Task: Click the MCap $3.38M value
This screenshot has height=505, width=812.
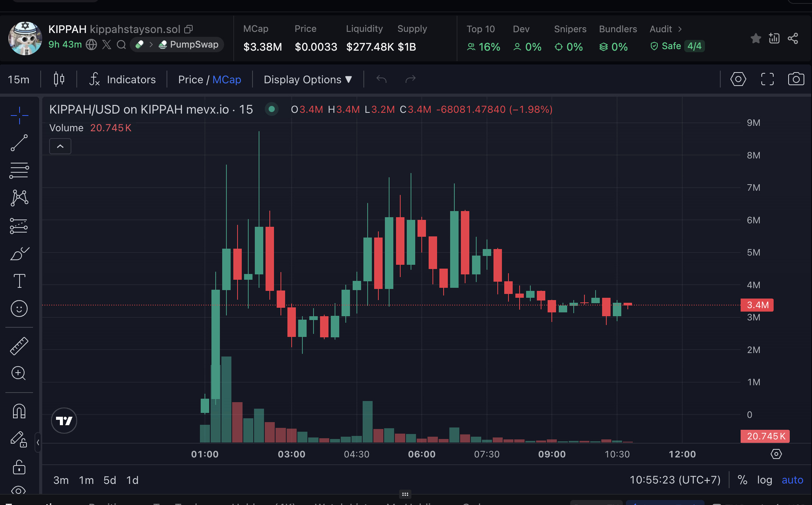Action: pos(262,47)
